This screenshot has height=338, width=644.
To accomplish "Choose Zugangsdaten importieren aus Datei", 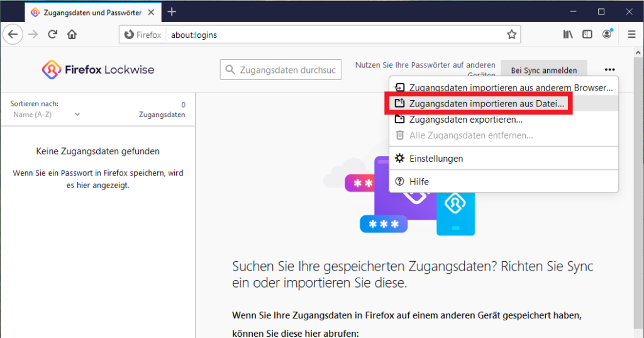I will (504, 104).
